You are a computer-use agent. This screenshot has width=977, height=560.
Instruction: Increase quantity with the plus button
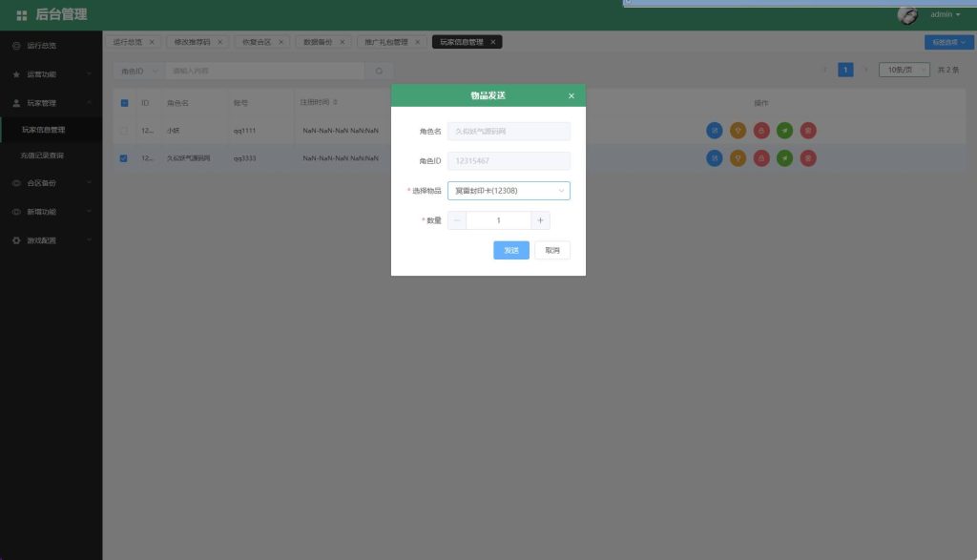click(x=540, y=220)
